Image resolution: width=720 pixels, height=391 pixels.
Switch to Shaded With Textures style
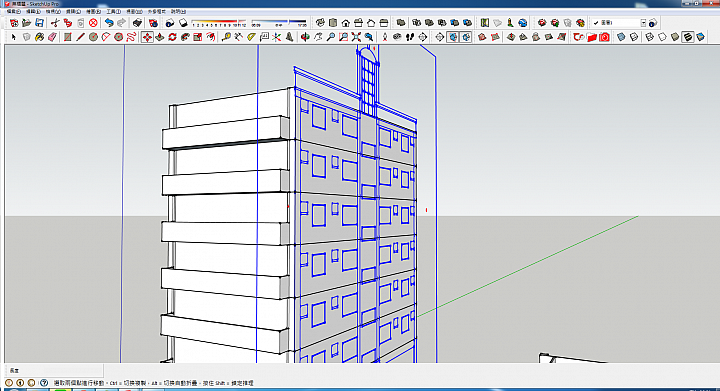pos(687,37)
